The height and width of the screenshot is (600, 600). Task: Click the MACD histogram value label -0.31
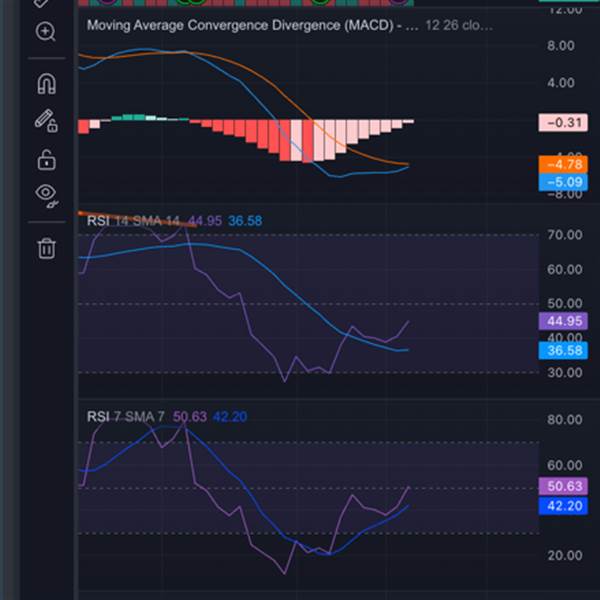coord(563,123)
